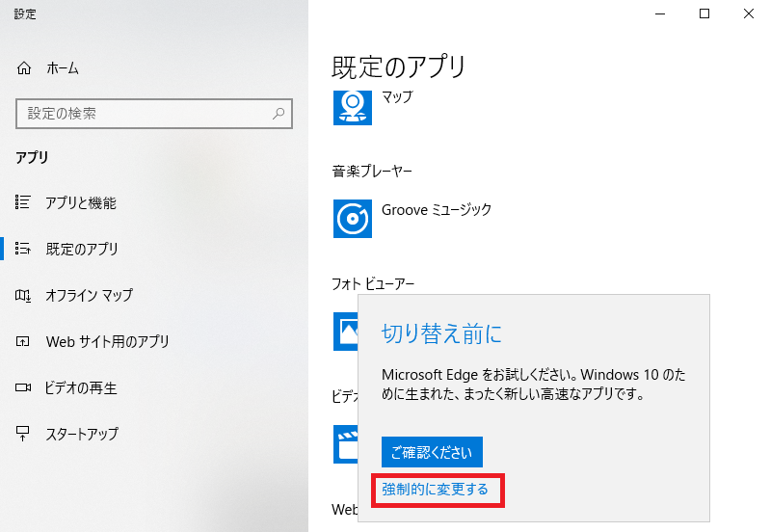Select 既定のアプリ in the sidebar
Image resolution: width=770 pixels, height=532 pixels.
click(82, 249)
